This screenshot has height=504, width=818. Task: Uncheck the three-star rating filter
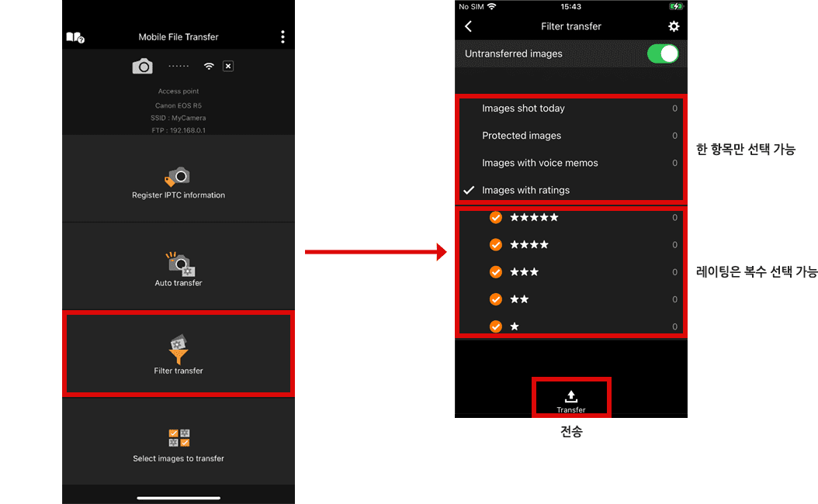(496, 272)
